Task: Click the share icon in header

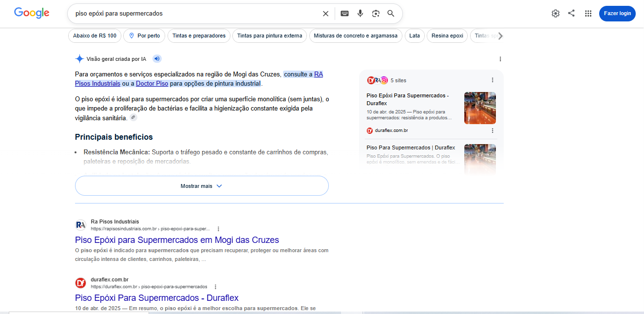Action: pyautogui.click(x=571, y=14)
